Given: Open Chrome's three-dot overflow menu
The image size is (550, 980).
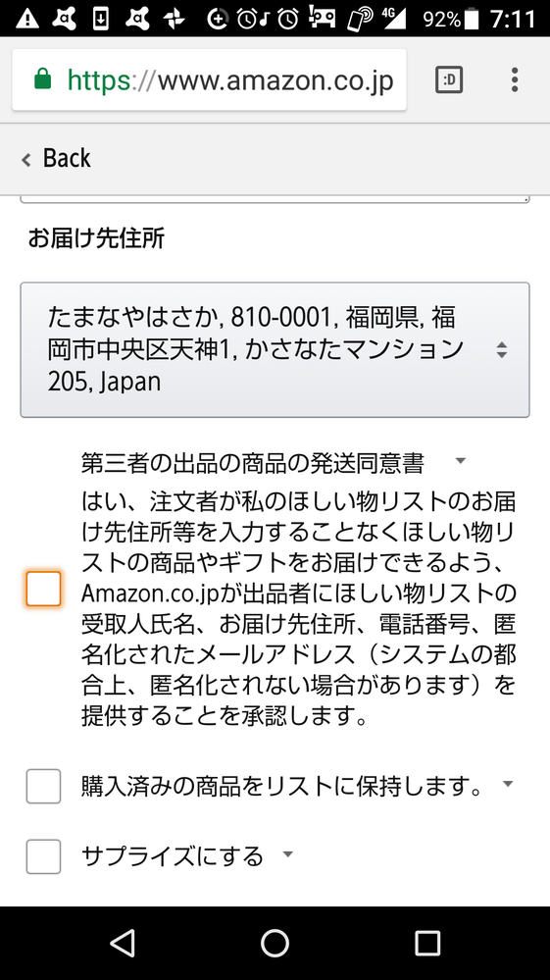Looking at the screenshot, I should 515,80.
